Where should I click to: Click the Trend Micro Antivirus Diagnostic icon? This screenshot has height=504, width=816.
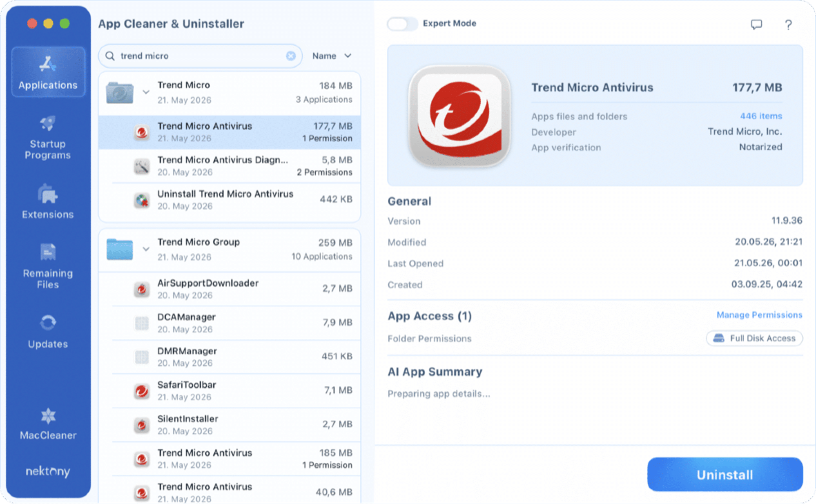pos(142,166)
